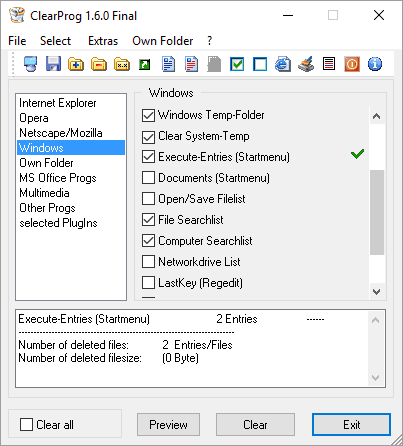Screen dimensions: 403x446
Task: Click log panel scroll up arrow
Action: click(x=375, y=320)
